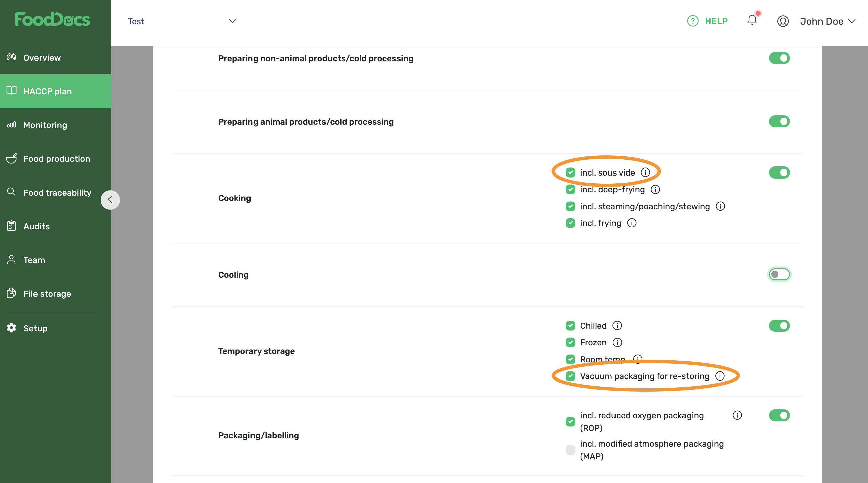The height and width of the screenshot is (483, 868).
Task: Open info for reduced oxygen packaging
Action: pos(737,415)
